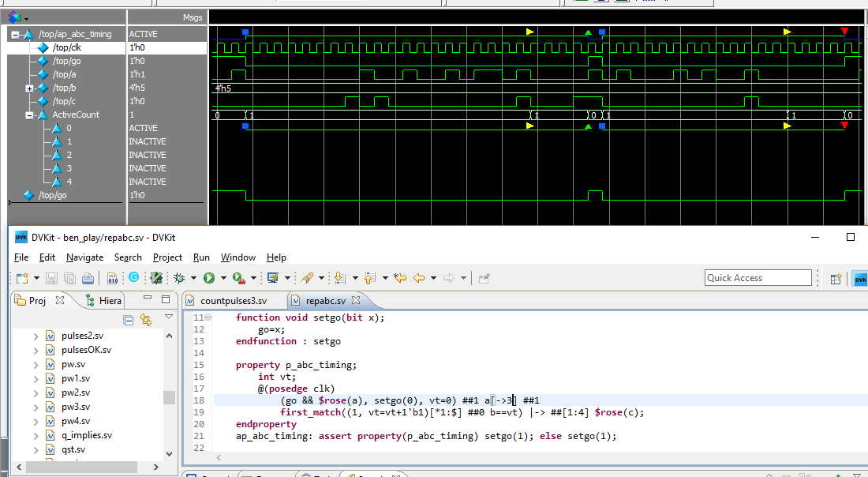Click the green Run play button
Image resolution: width=868 pixels, height=477 pixels.
(208, 278)
